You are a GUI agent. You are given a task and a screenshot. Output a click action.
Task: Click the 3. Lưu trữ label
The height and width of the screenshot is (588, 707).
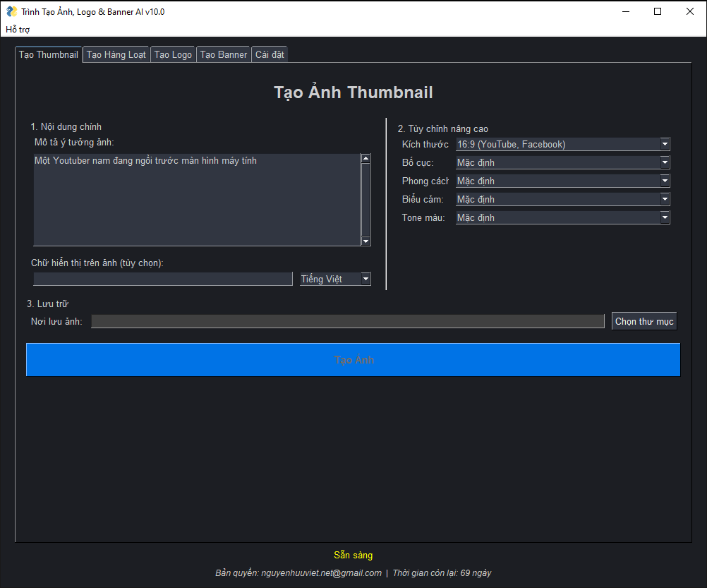47,304
